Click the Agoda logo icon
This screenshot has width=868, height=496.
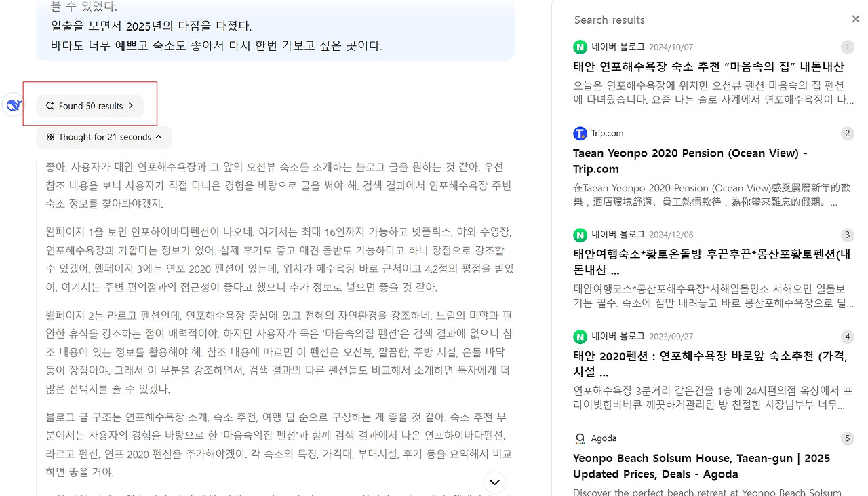pos(580,438)
